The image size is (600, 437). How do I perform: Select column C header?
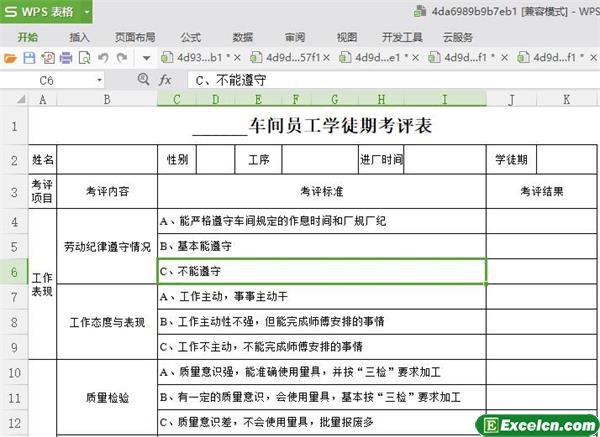(176, 99)
